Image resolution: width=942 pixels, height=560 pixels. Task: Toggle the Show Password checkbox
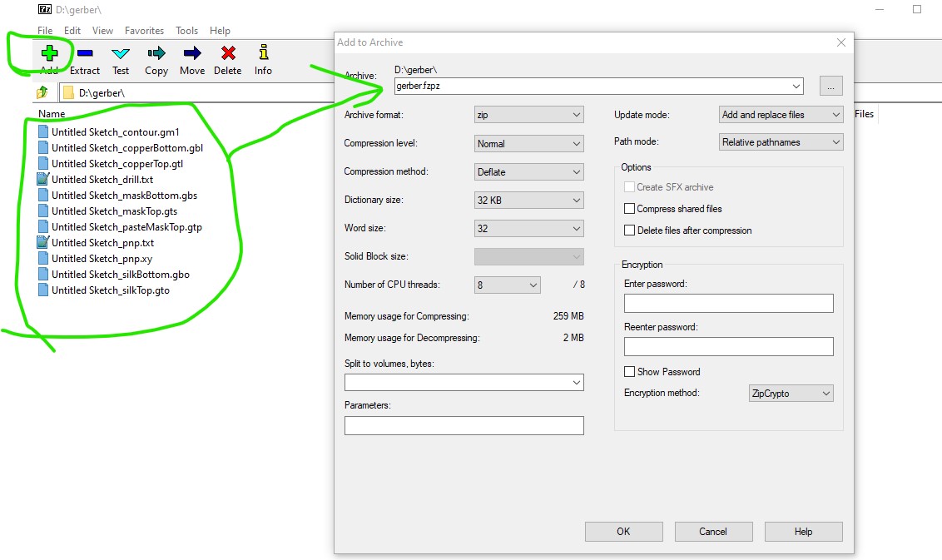(630, 371)
